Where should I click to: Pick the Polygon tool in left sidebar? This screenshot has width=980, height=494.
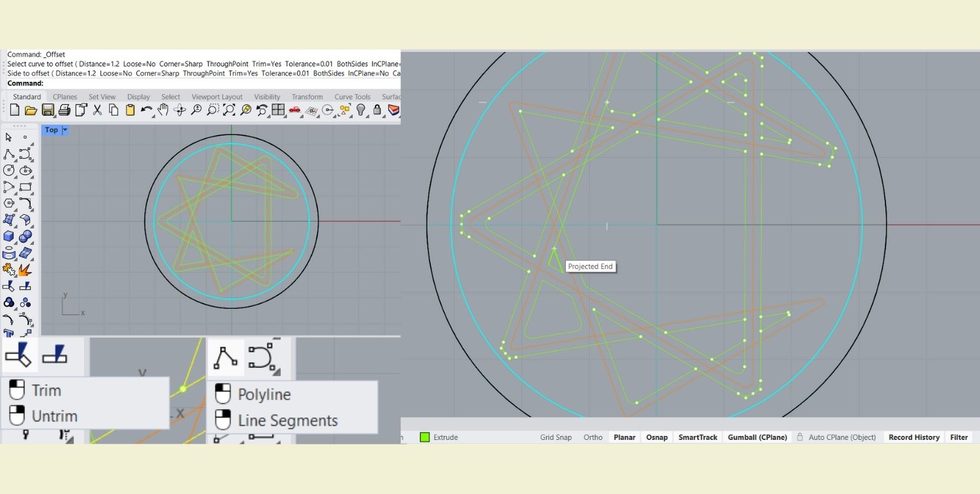pos(8,203)
